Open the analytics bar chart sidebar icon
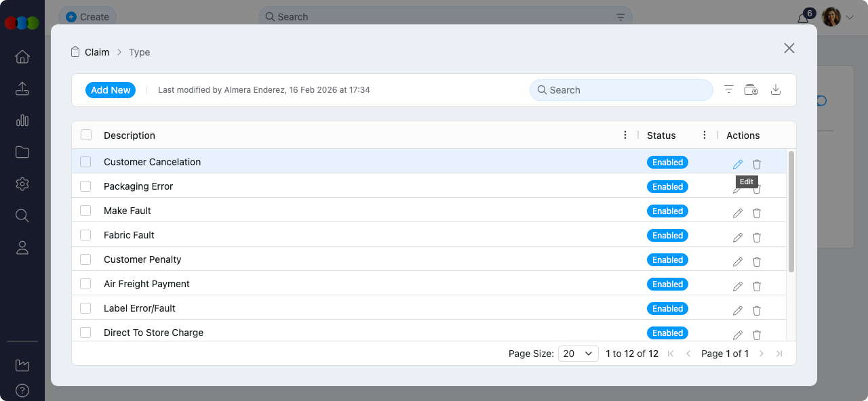868x401 pixels. [22, 121]
